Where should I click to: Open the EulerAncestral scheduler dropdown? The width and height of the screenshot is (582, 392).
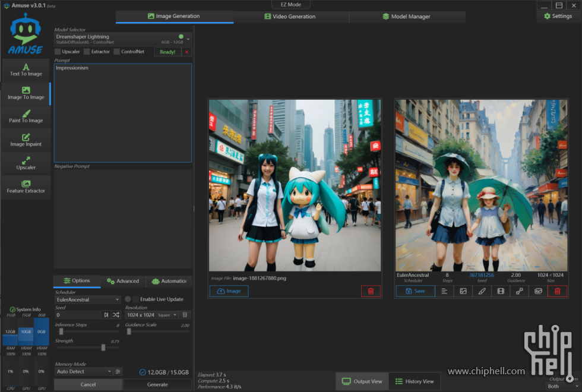(88, 299)
